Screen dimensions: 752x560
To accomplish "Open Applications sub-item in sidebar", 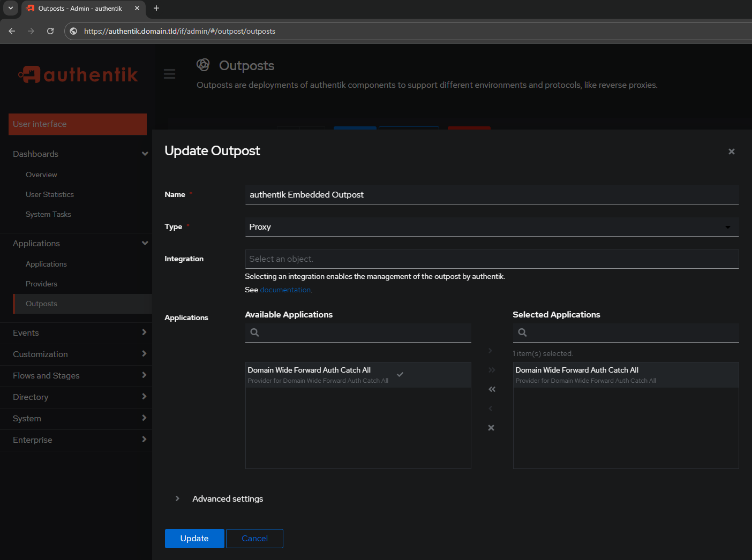I will [x=46, y=264].
